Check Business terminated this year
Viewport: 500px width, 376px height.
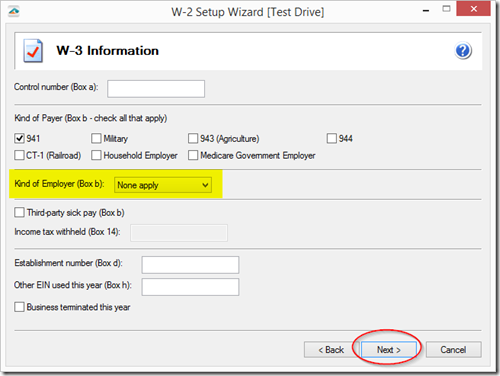[19, 307]
